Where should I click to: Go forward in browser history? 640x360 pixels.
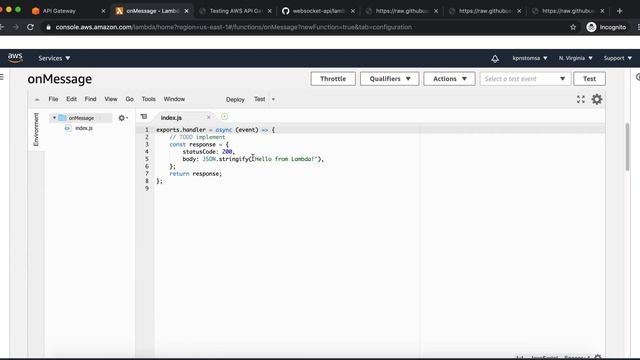16,27
